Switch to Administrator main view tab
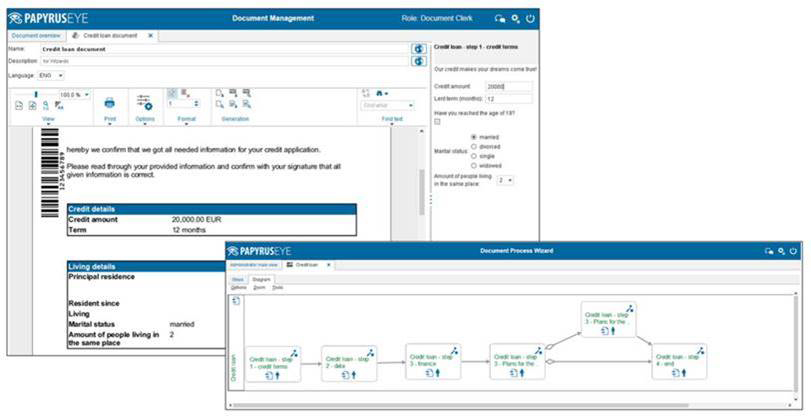Screen dimensions: 811x419 coord(254,265)
